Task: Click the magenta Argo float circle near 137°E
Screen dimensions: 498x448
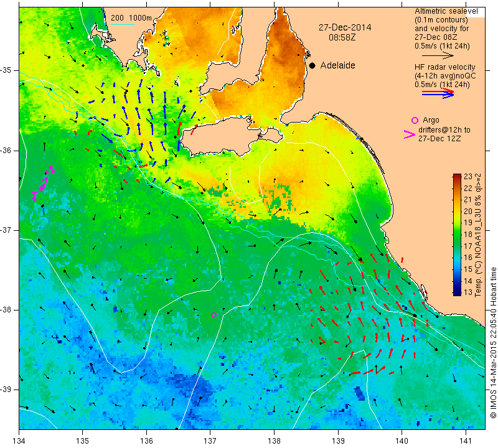Action: click(x=214, y=315)
